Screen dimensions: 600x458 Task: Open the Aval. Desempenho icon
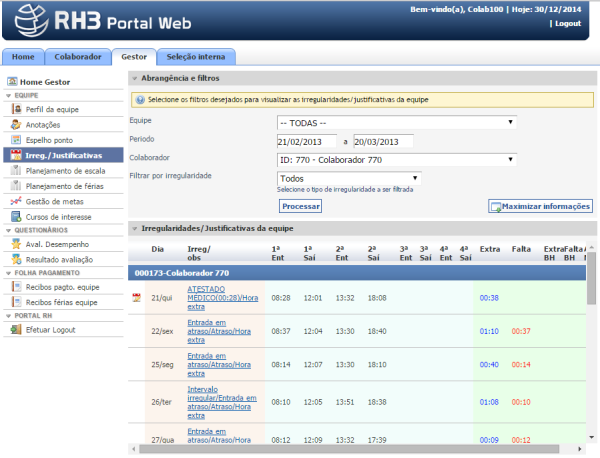(x=16, y=243)
